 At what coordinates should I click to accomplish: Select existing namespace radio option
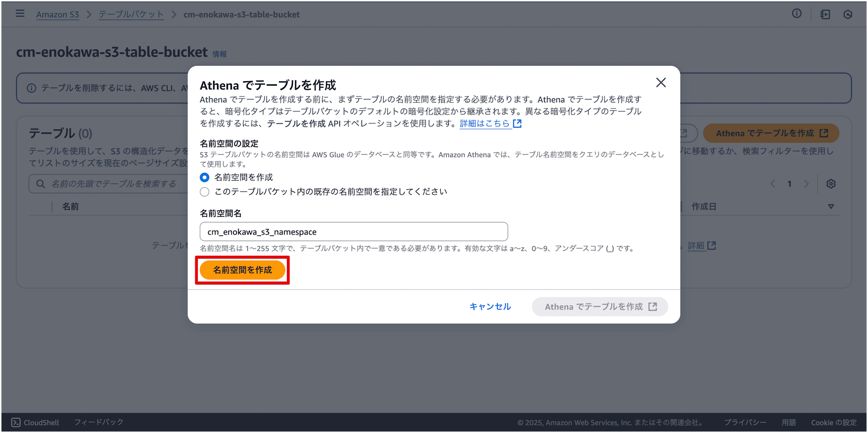pyautogui.click(x=204, y=192)
